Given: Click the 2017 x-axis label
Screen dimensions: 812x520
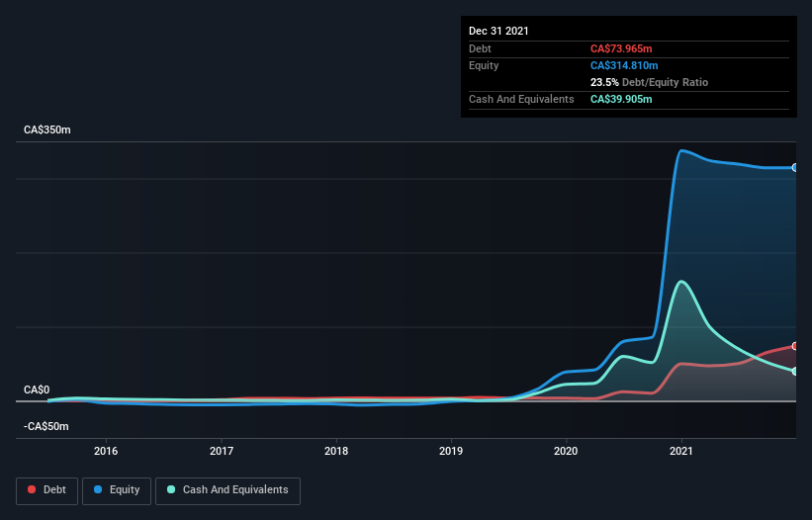Looking at the screenshot, I should click(x=222, y=451).
